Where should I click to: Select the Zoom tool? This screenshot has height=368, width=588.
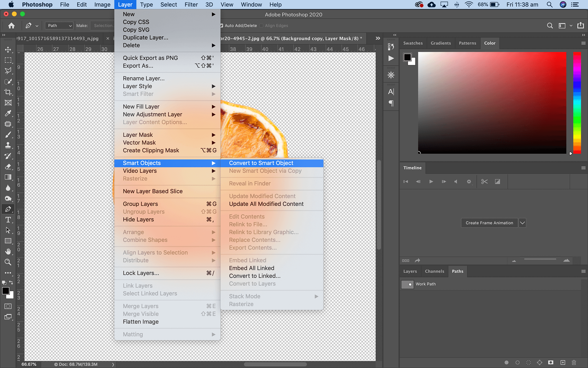pos(8,262)
